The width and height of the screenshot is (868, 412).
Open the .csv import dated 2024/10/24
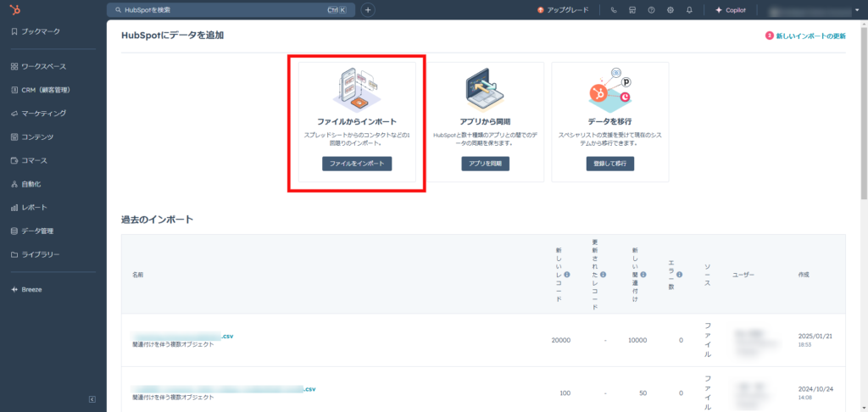click(x=224, y=389)
